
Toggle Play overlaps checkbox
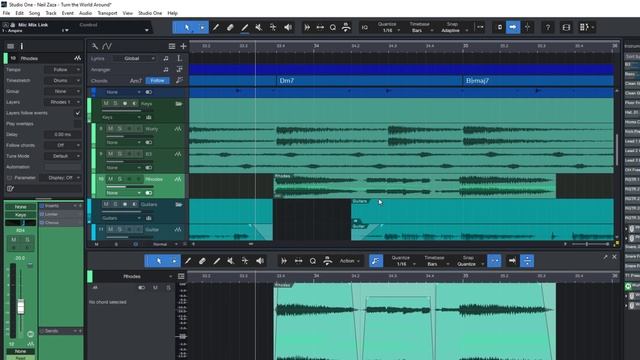78,124
